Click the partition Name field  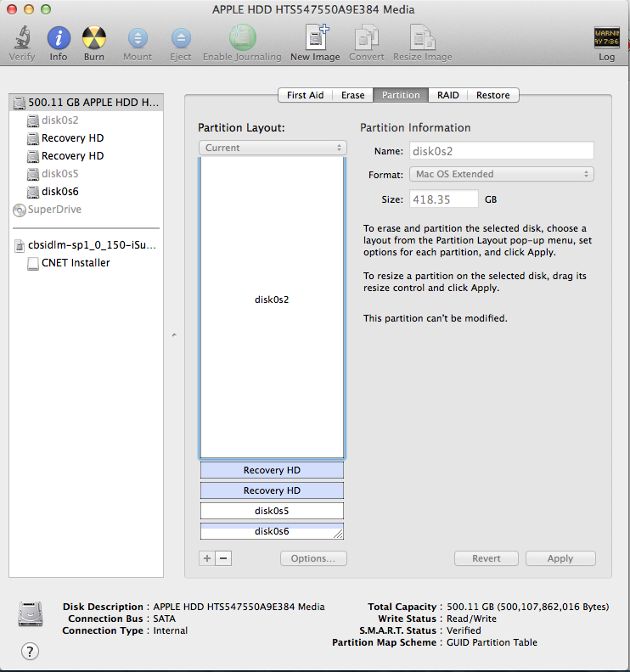[502, 151]
